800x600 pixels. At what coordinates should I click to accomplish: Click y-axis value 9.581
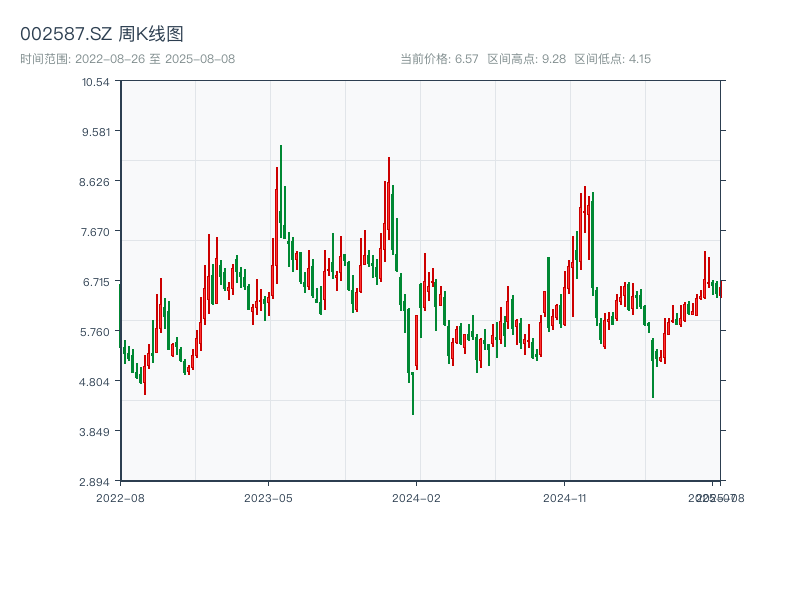(95, 132)
